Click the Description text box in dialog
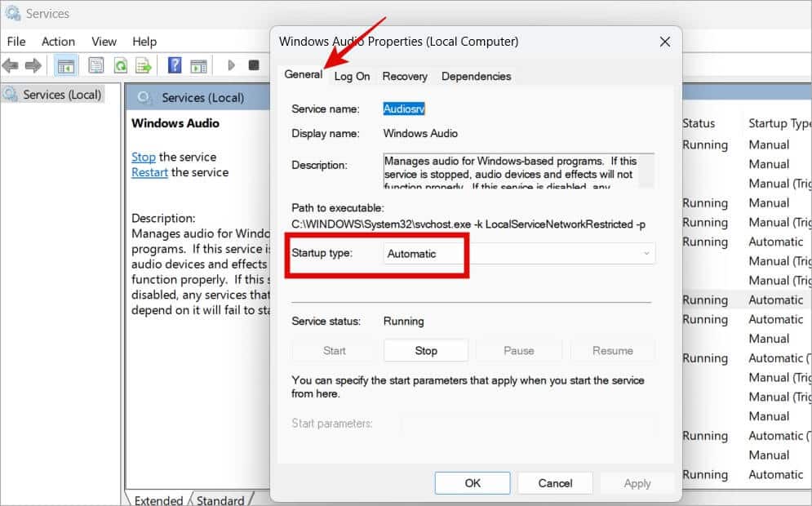 pos(519,171)
